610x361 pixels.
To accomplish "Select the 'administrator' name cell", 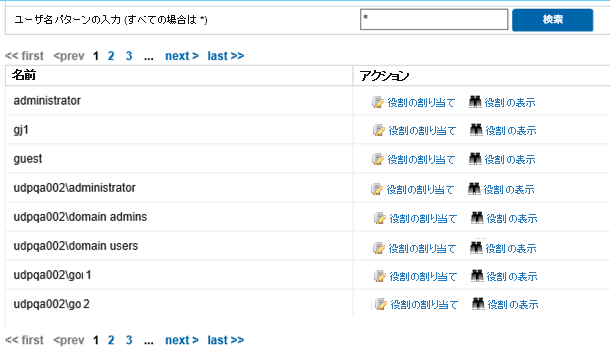I will pos(179,100).
